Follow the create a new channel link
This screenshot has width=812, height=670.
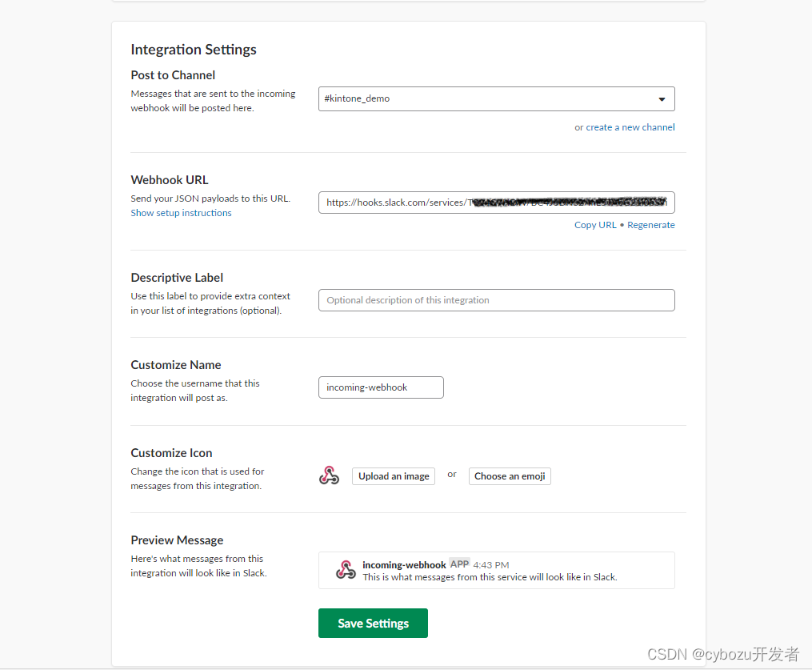[x=630, y=127]
